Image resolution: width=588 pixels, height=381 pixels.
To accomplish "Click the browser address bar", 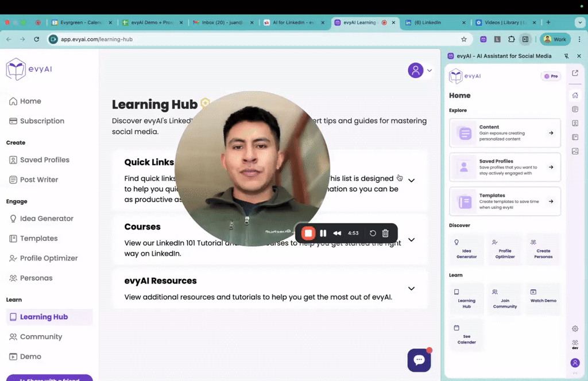I will pos(230,40).
